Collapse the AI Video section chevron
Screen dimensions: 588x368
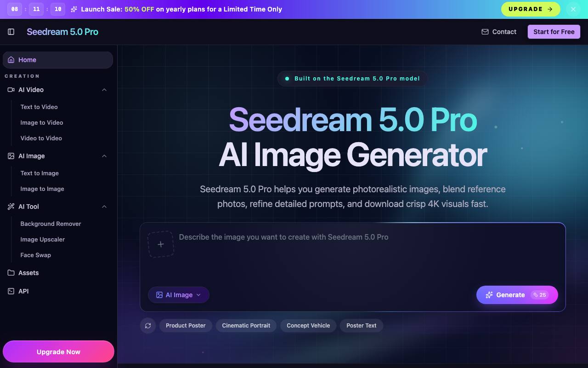104,90
